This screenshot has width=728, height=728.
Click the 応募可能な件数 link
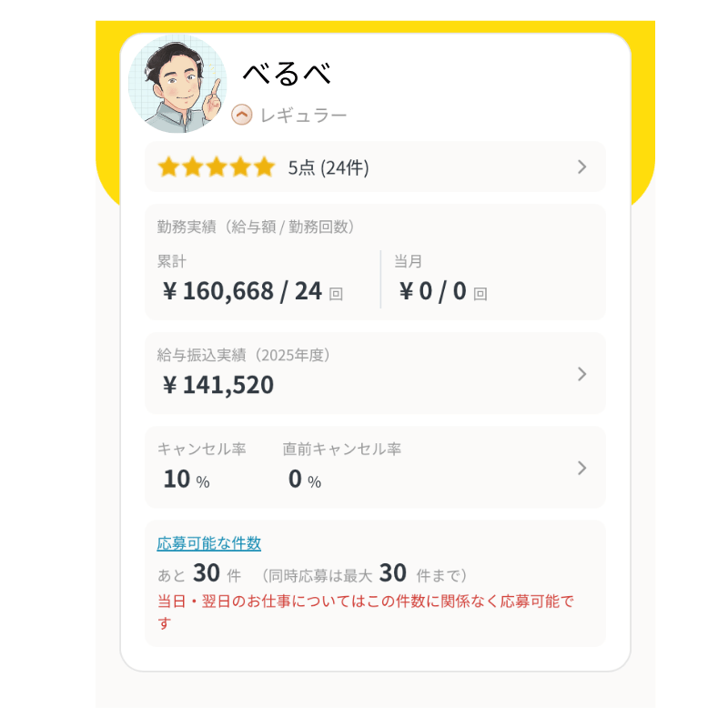click(x=209, y=543)
